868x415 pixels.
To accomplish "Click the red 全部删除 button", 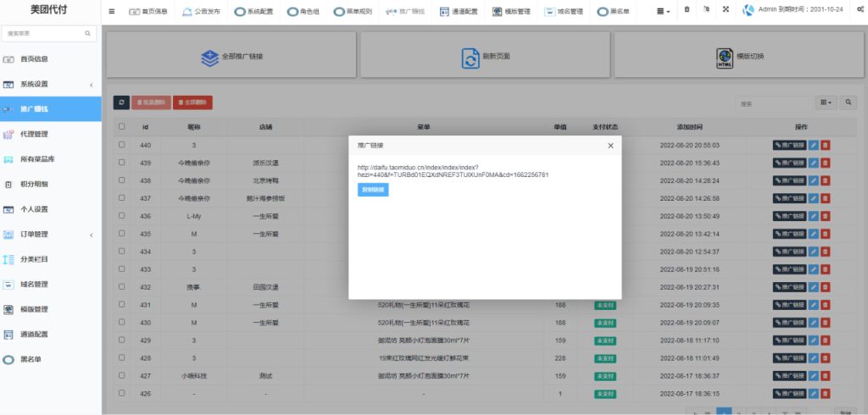I will click(192, 102).
